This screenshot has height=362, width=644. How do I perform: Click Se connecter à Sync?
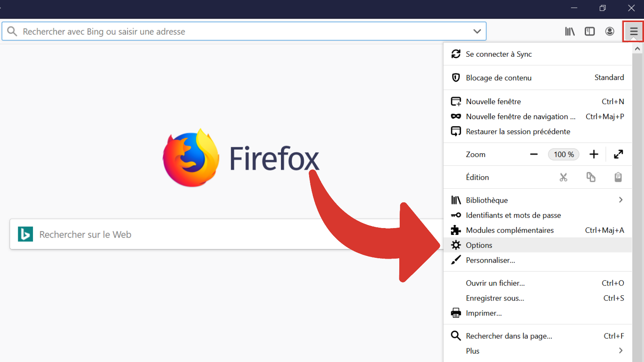tap(499, 54)
